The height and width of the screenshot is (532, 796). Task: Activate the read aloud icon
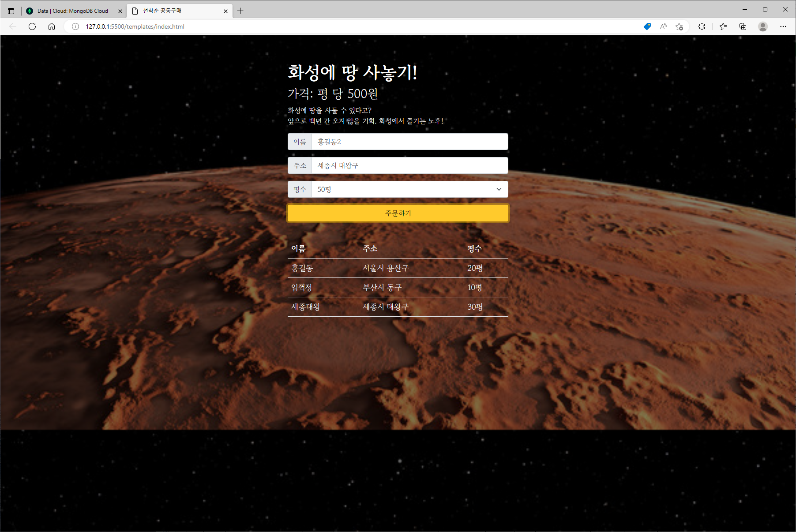click(663, 26)
